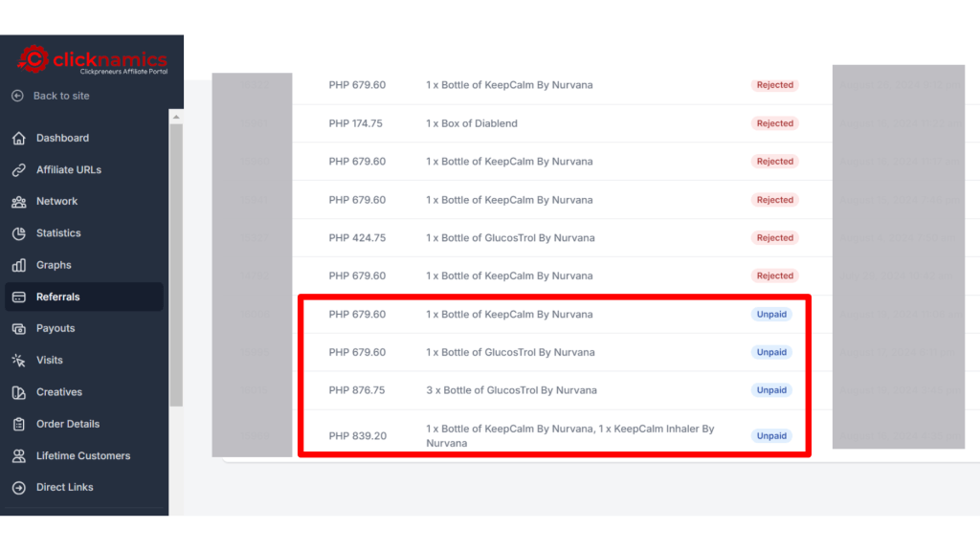This screenshot has width=980, height=551.
Task: Click the amount PHP 876.75
Action: tap(357, 390)
